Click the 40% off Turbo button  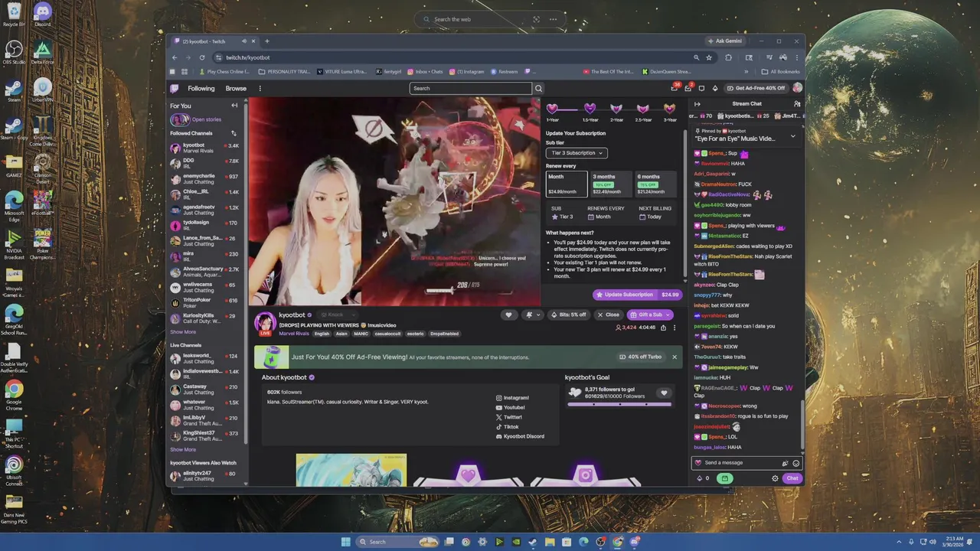[x=640, y=357]
